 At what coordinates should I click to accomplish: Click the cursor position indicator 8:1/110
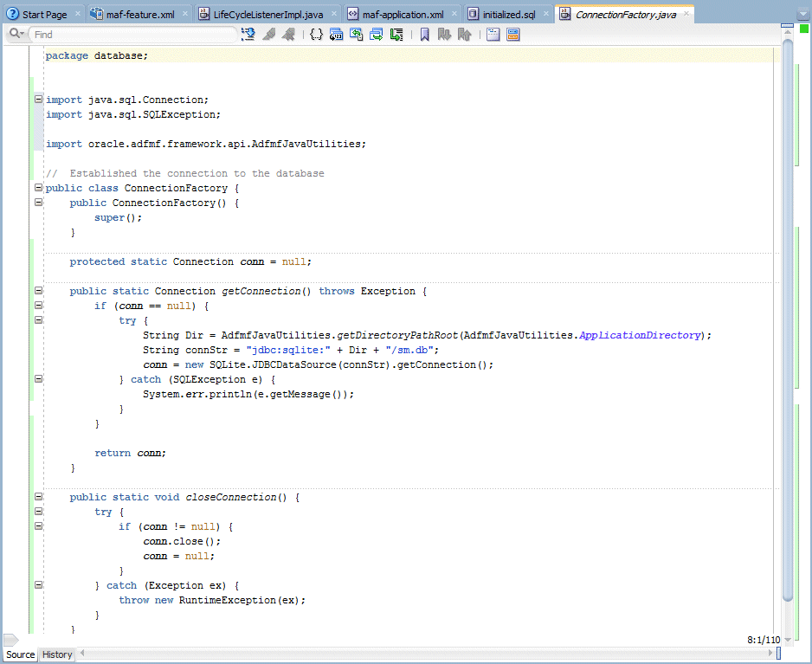[763, 640]
